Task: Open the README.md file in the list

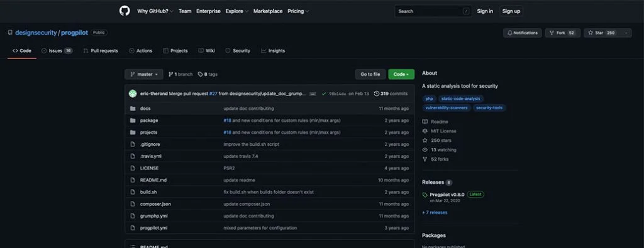Action: click(153, 180)
